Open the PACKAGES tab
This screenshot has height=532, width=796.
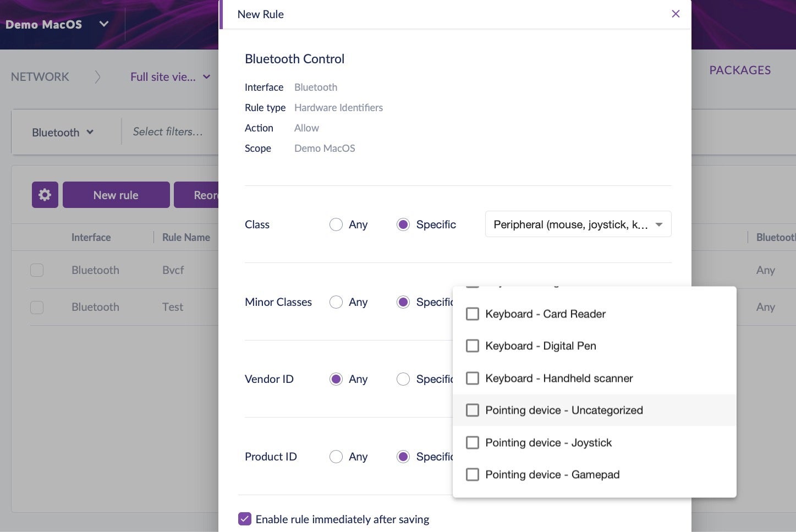pos(739,70)
